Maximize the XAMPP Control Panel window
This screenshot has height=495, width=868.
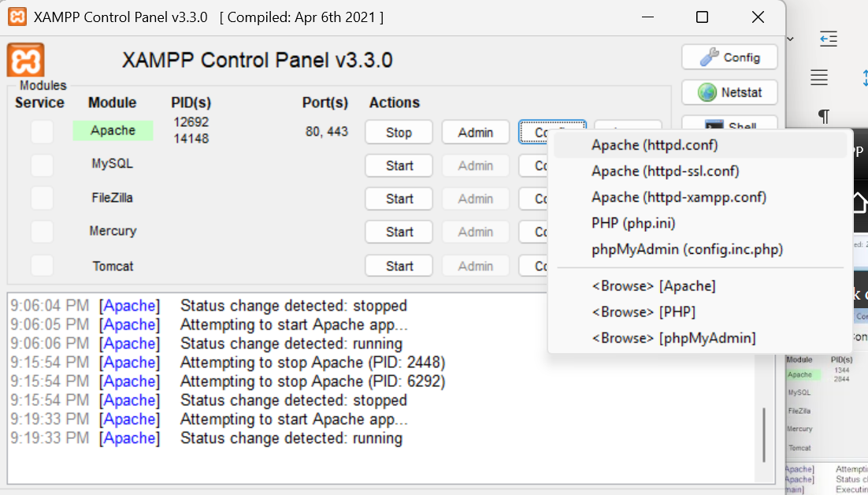[x=702, y=17]
